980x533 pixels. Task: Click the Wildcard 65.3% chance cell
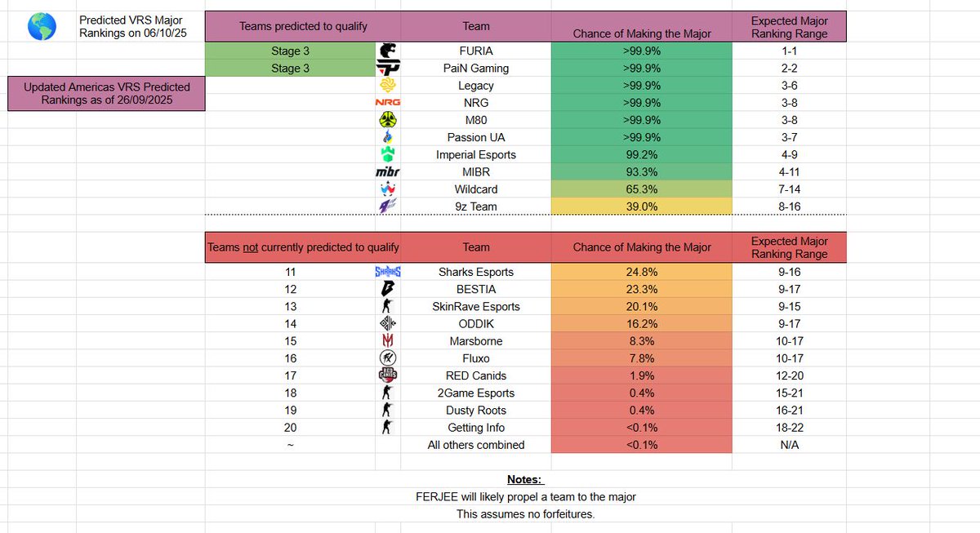point(642,189)
